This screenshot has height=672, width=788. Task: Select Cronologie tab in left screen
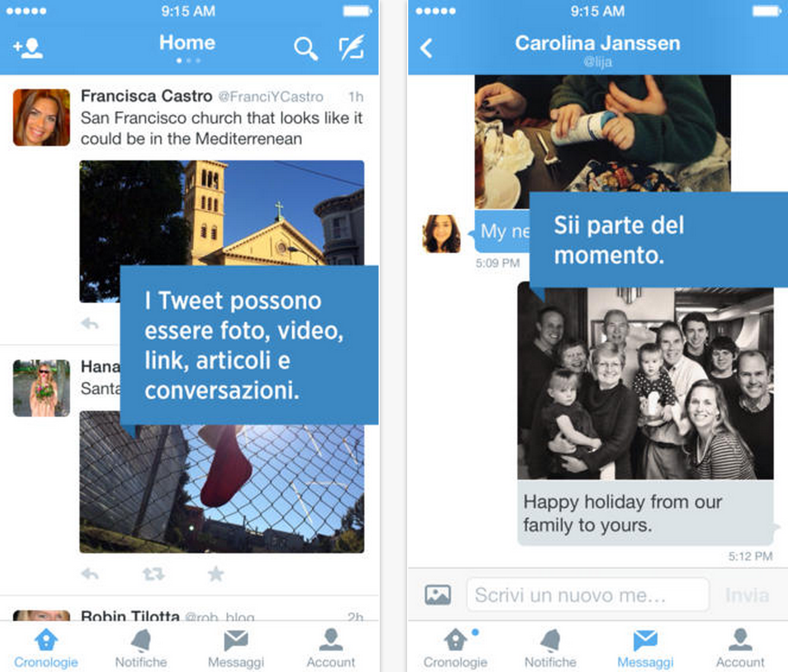pos(46,648)
